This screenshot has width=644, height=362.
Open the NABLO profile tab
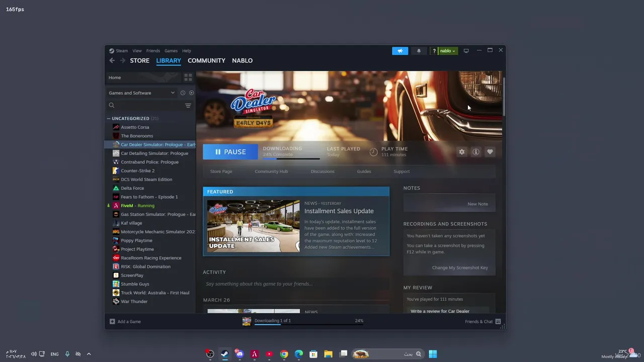coord(243,60)
